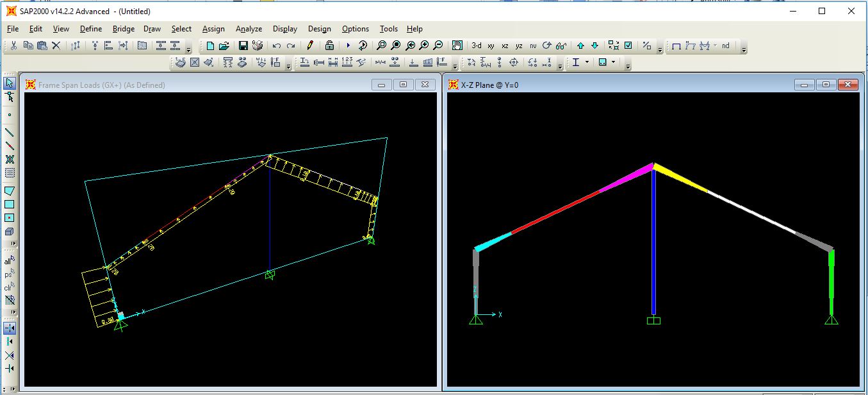Viewport: 868px width, 395px height.
Task: Open the I-section frame dropdown arrow
Action: [587, 62]
